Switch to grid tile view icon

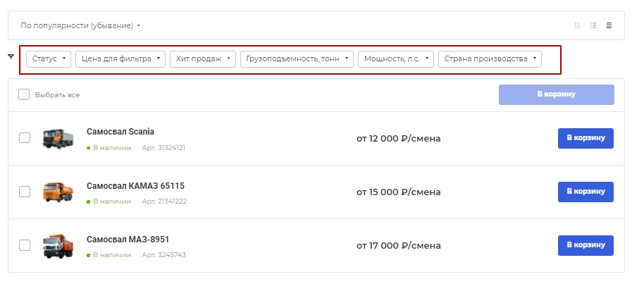577,25
